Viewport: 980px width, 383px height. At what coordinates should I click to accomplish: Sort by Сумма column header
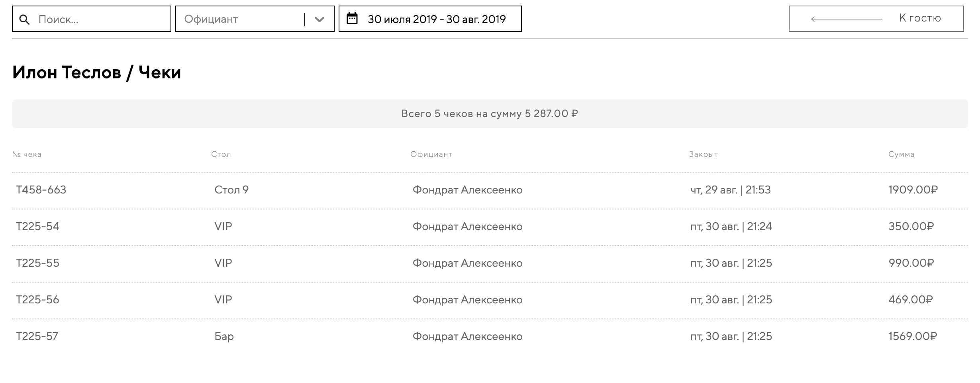(x=901, y=154)
